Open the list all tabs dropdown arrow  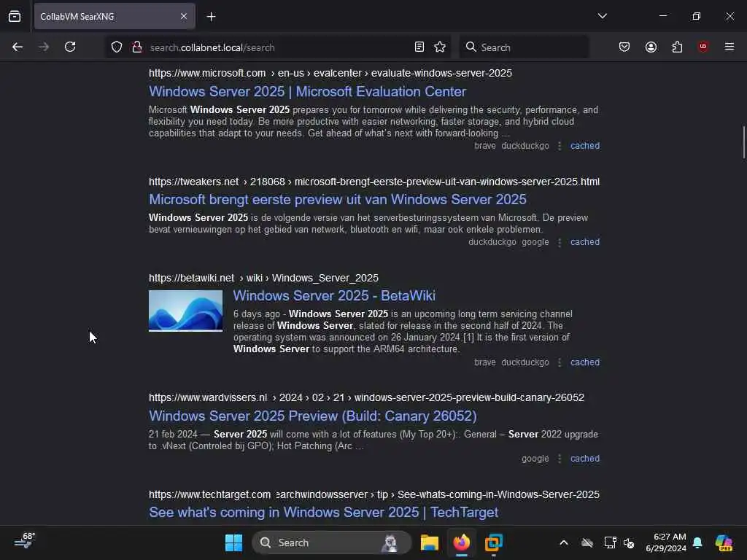tap(602, 16)
